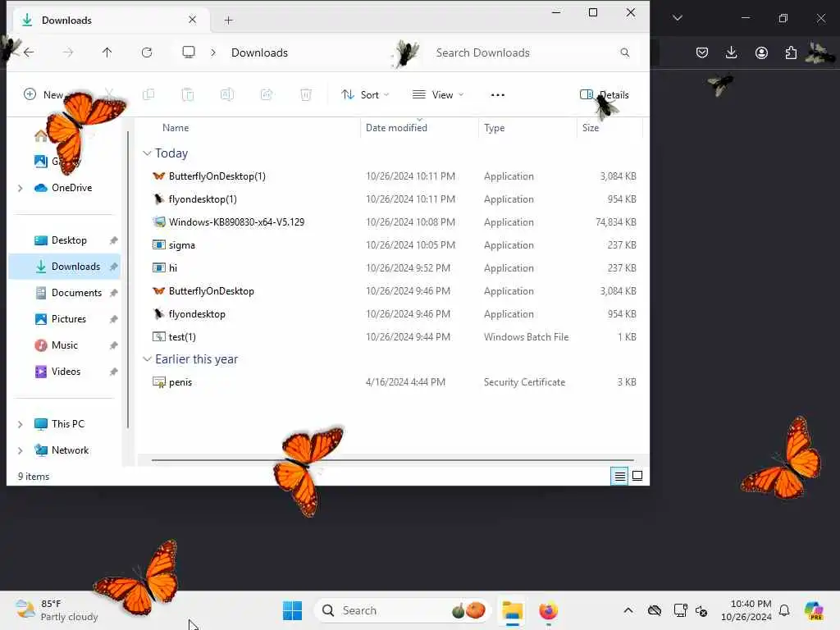Sort by the Date modified column header
This screenshot has height=630, width=840.
396,127
